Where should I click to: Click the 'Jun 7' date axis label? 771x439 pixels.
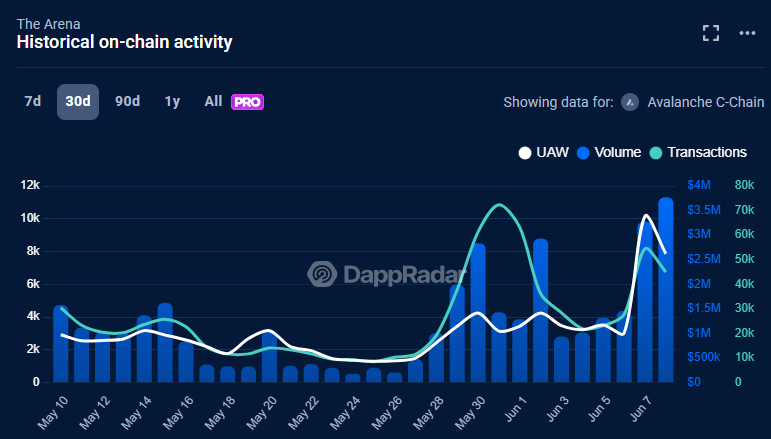click(641, 408)
